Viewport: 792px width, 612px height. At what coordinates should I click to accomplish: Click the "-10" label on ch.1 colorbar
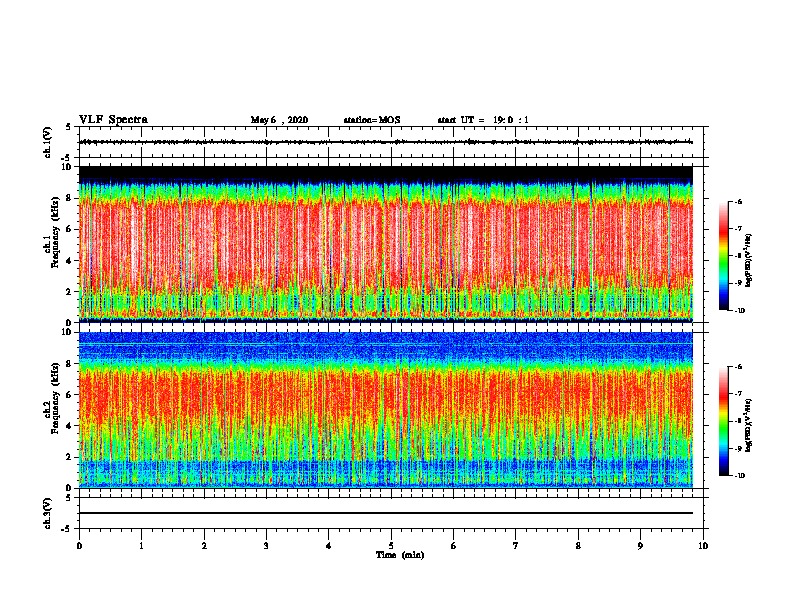tap(739, 311)
